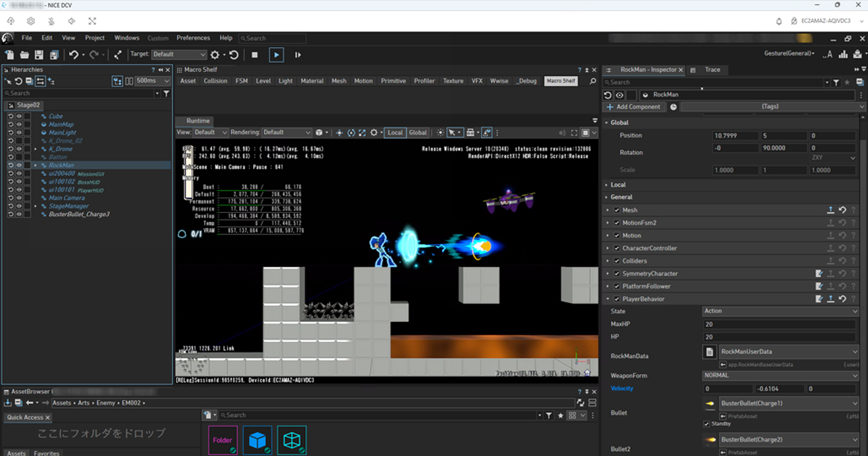The width and height of the screenshot is (868, 456).
Task: Open the Target dropdown set to Default
Action: pos(179,54)
